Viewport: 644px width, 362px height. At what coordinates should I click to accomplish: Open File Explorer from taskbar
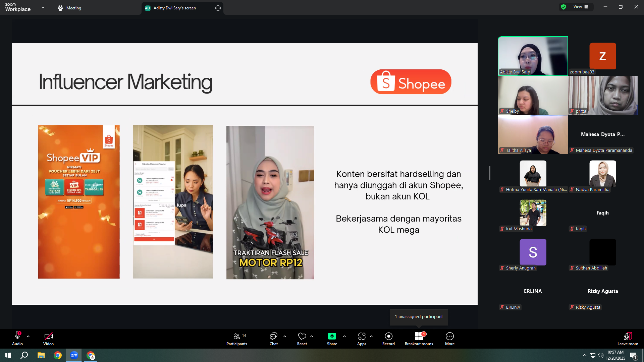[x=41, y=355]
